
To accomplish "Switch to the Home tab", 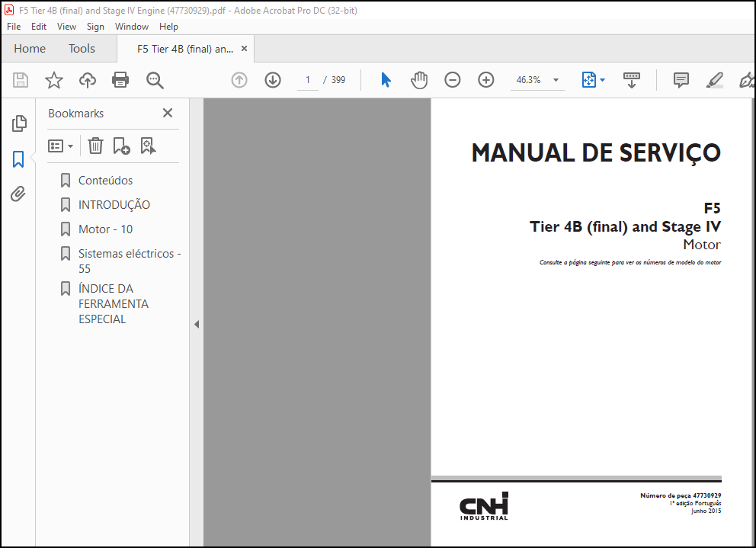I will (30, 49).
